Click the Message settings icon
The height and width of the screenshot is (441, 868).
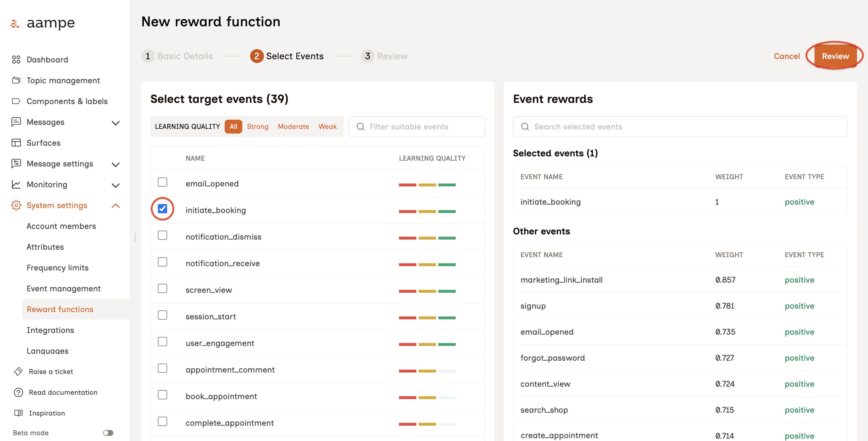(16, 163)
